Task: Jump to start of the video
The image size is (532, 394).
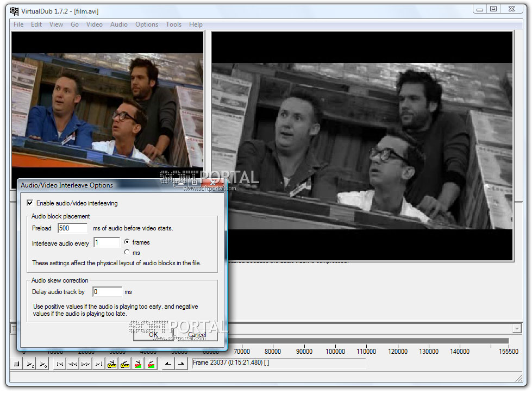Action: [59, 364]
